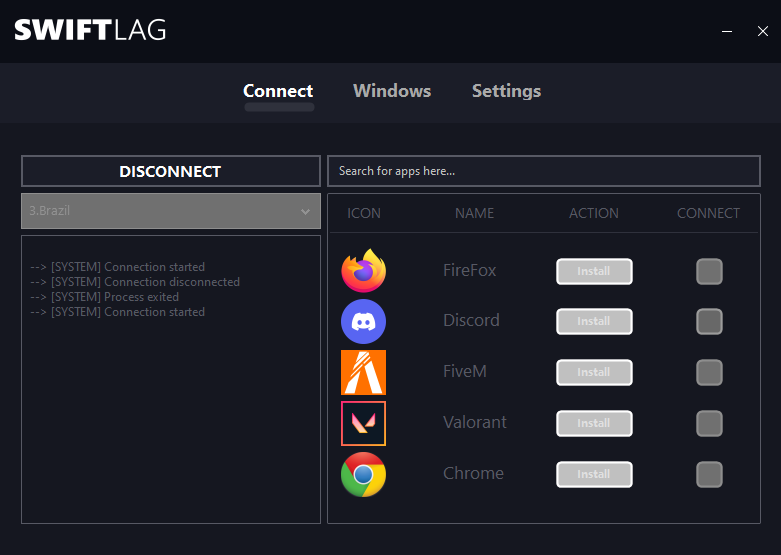
Task: Click the ICON column header
Action: (x=364, y=213)
